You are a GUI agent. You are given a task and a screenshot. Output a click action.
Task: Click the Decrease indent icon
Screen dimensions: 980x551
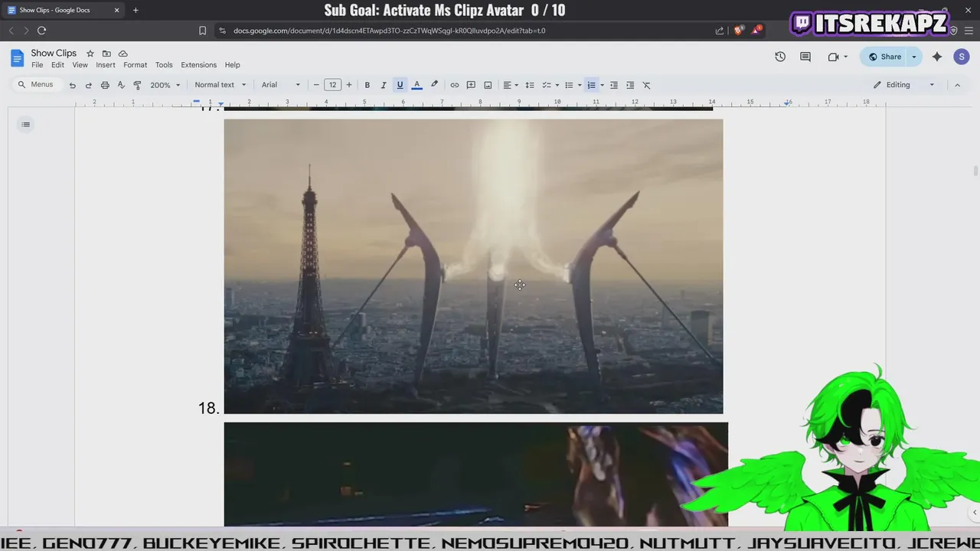[x=614, y=85]
